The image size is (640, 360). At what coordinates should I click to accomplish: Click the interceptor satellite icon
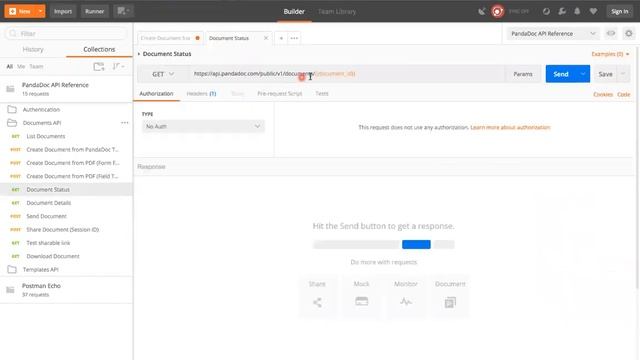coord(482,11)
